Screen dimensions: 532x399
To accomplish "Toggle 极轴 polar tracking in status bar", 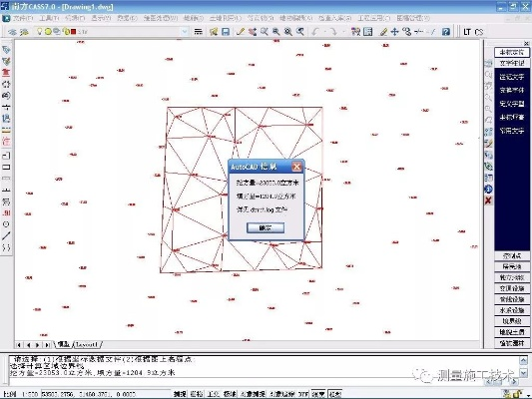I will pyautogui.click(x=230, y=394).
